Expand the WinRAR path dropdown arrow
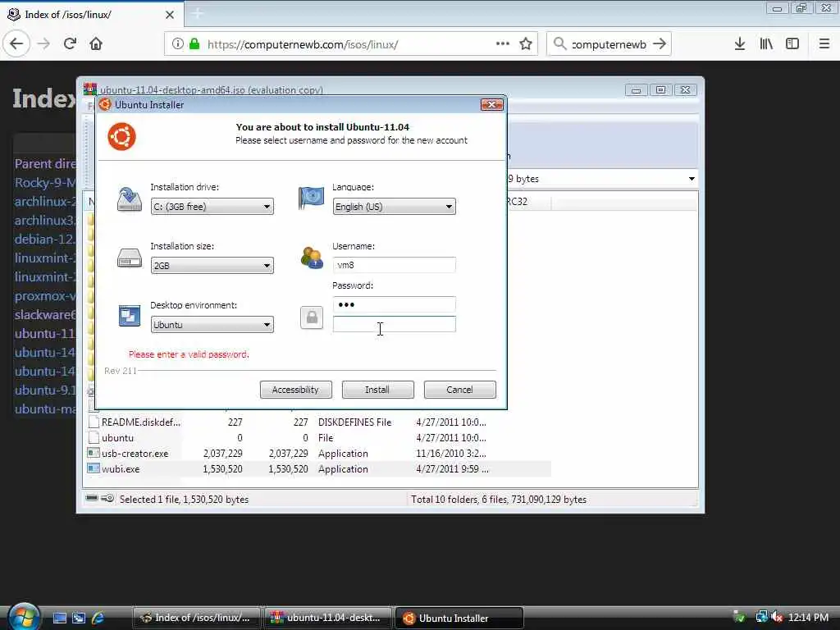The image size is (840, 630). coord(692,179)
